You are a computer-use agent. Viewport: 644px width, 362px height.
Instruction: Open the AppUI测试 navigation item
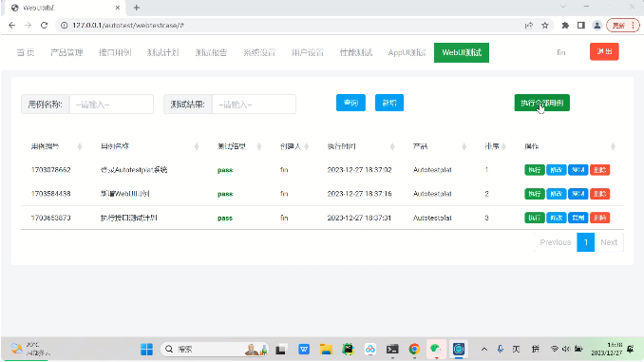tap(407, 52)
